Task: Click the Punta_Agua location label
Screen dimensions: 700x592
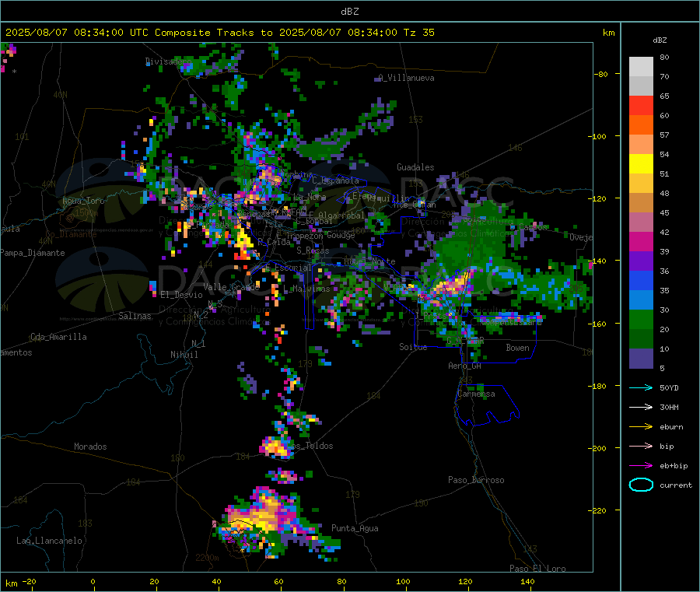Action: [355, 528]
